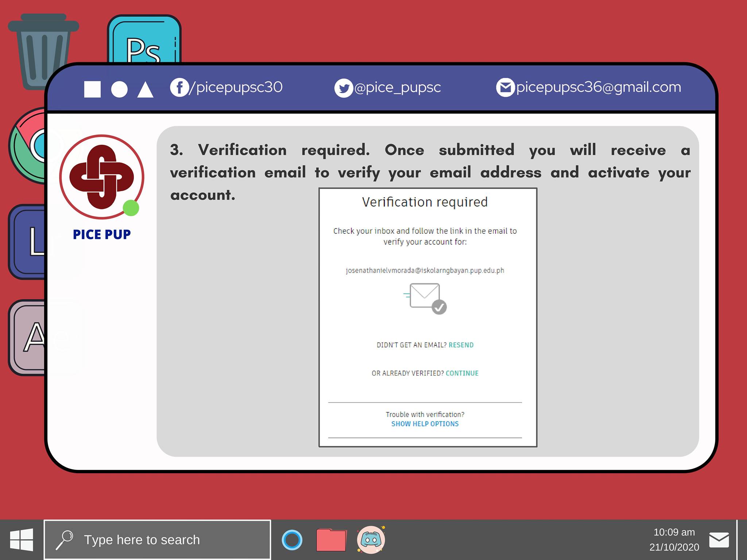Click the @pice_pupsc Twitter handle

(x=398, y=88)
